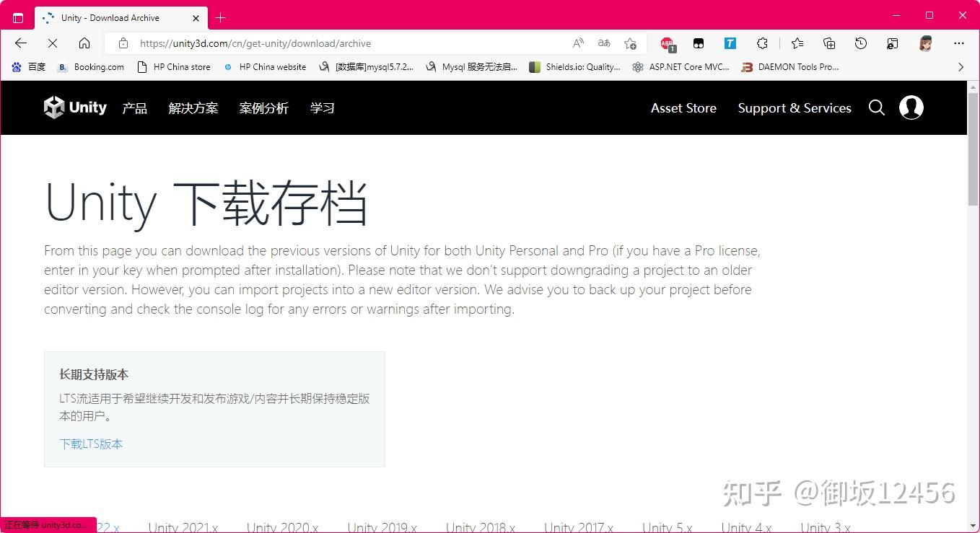Open the Favorites star list icon
This screenshot has height=533, width=980.
point(797,43)
